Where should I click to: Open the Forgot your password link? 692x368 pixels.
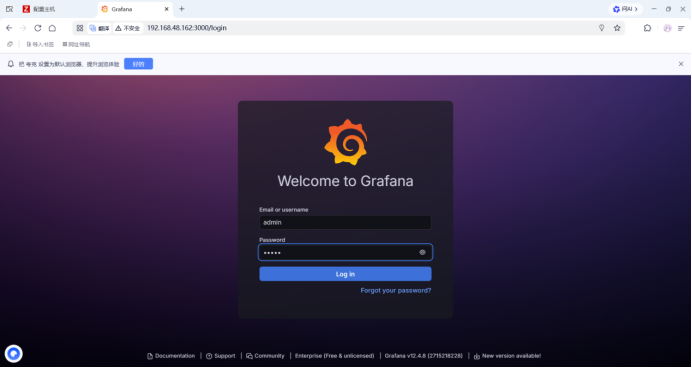coord(396,290)
